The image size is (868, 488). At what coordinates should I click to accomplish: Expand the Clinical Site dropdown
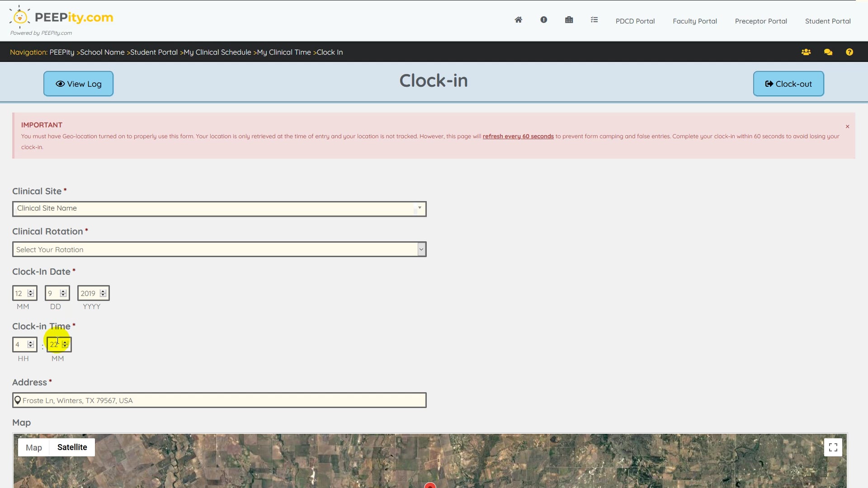[x=219, y=209]
